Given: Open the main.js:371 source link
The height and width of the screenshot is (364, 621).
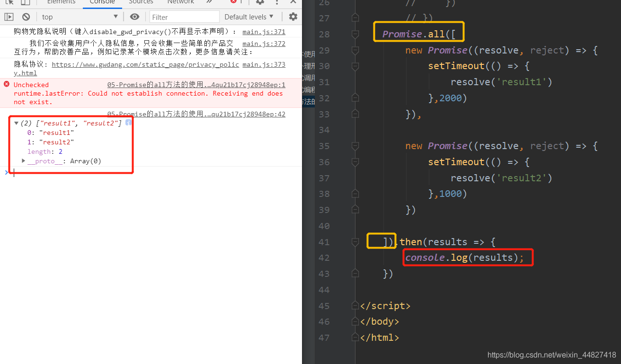Looking at the screenshot, I should [264, 32].
